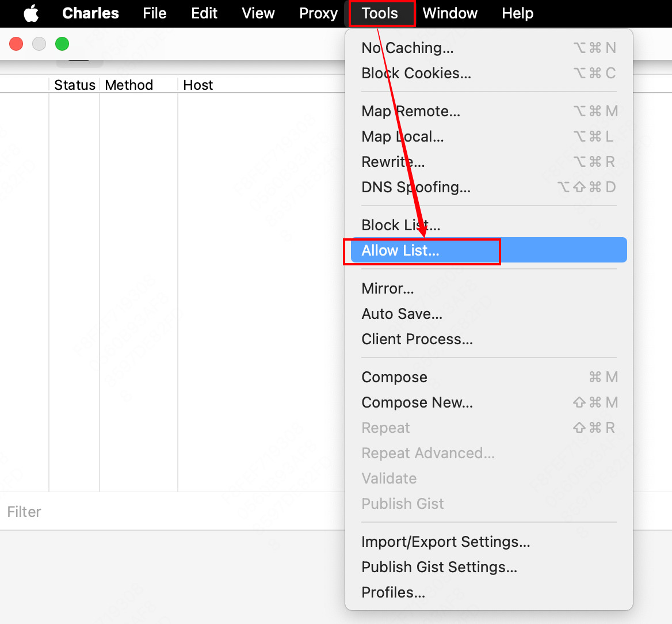
Task: Focus the Filter input field
Action: (172, 511)
